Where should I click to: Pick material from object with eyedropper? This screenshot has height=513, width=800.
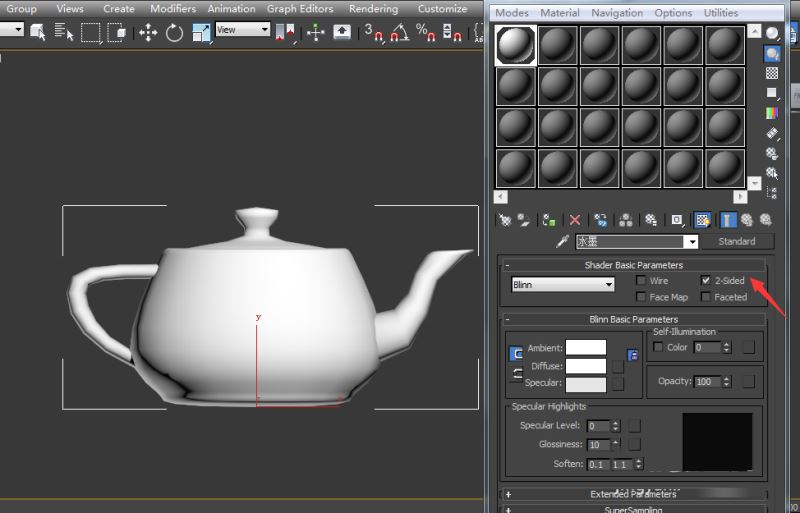[x=562, y=241]
